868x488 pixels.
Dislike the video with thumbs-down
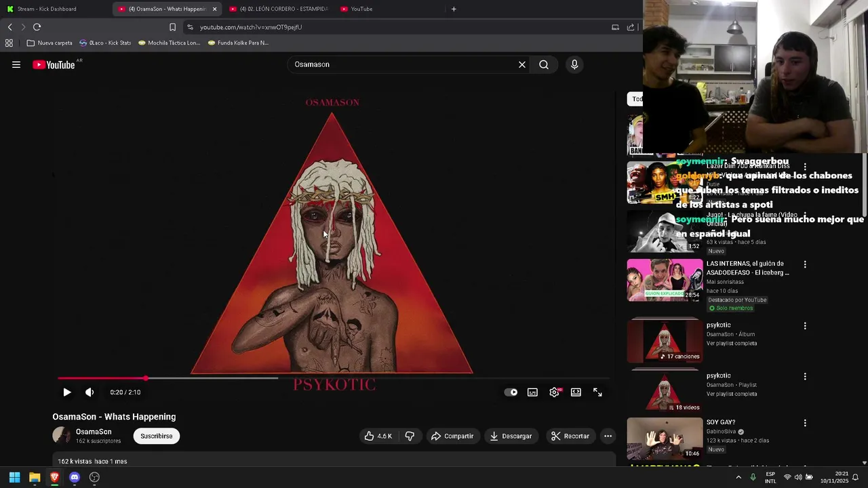point(410,436)
